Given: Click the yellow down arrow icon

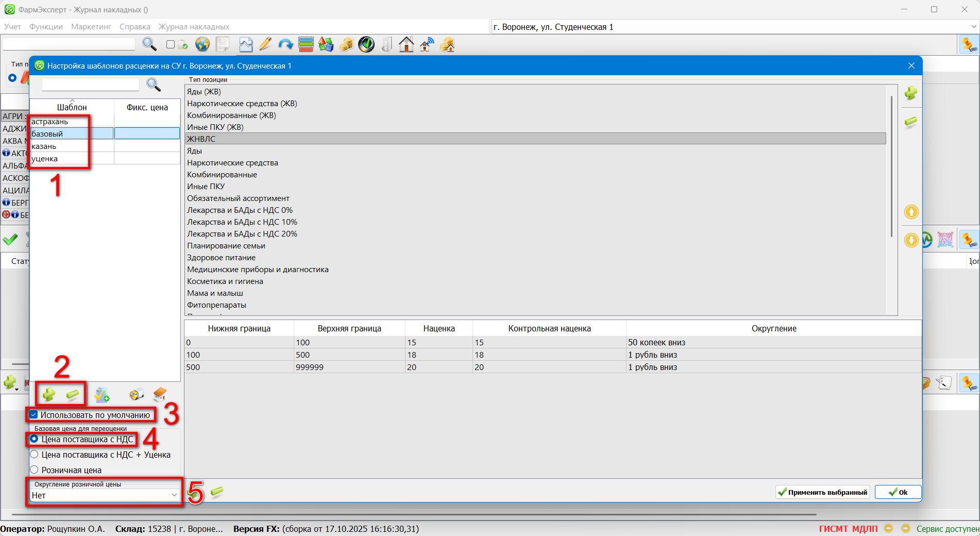Looking at the screenshot, I should [x=911, y=240].
